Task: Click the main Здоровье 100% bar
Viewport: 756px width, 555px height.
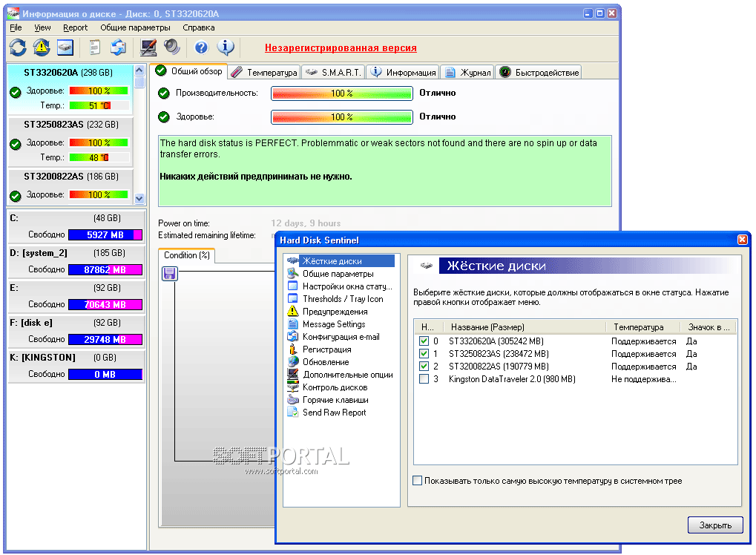Action: pos(342,116)
